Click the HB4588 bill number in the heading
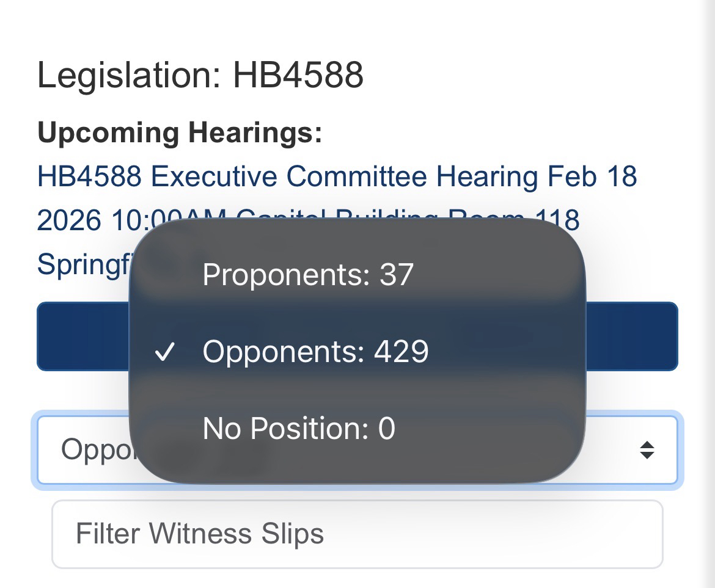The width and height of the screenshot is (715, 588). click(298, 75)
